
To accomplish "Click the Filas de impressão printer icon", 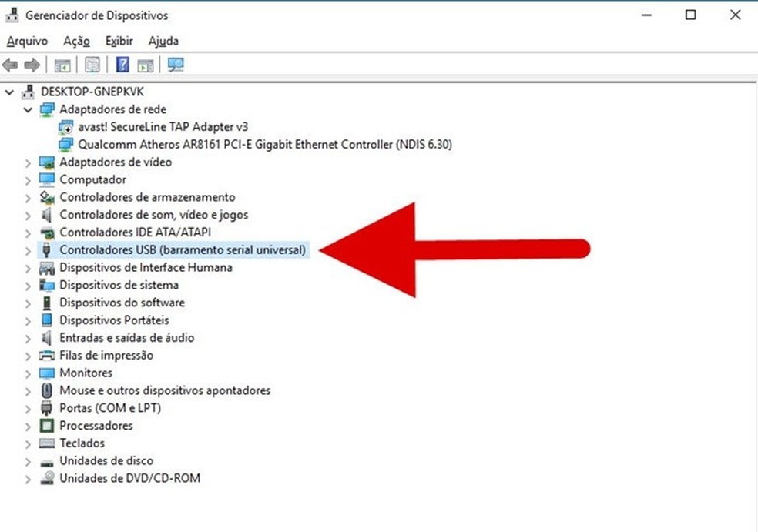I will [47, 356].
